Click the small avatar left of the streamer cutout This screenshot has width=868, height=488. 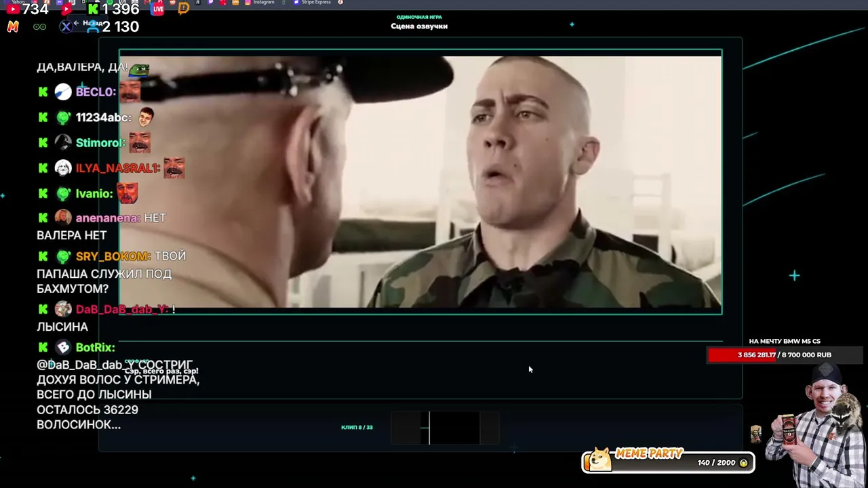pyautogui.click(x=757, y=434)
